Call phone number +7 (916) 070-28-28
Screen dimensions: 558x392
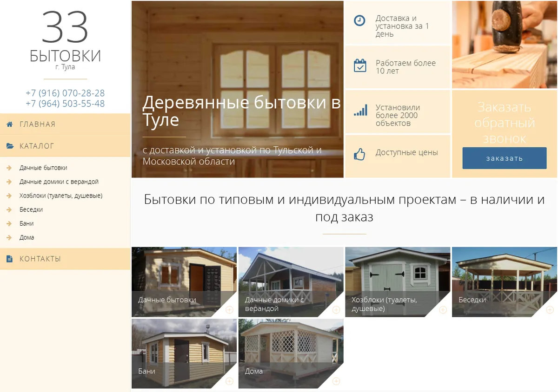click(65, 93)
